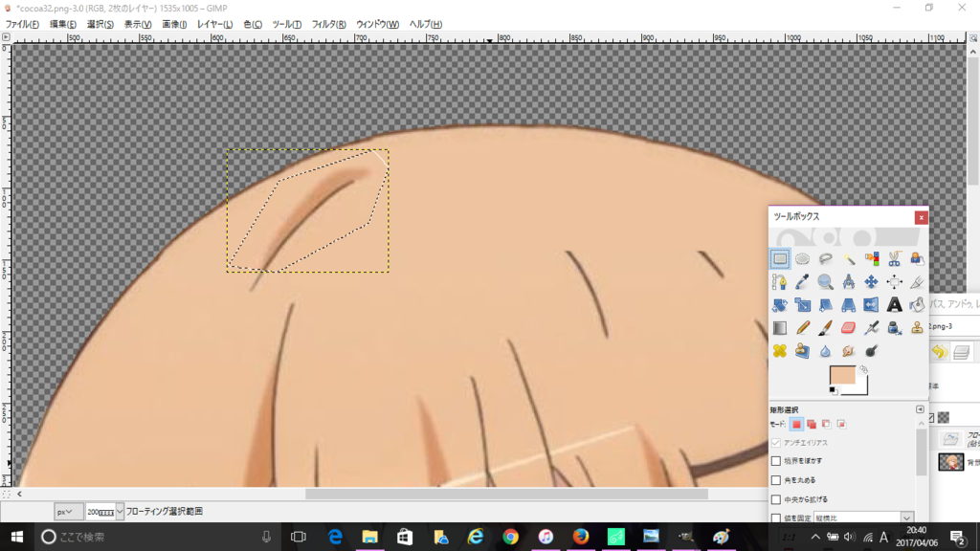Enable 中央から拡げる expand from center checkbox
The height and width of the screenshot is (551, 980).
coord(776,499)
